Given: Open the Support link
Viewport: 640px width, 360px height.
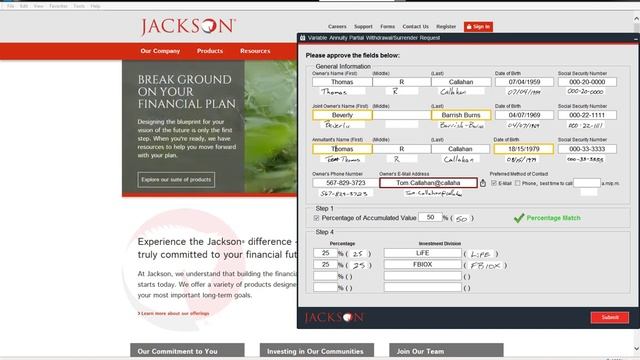Looking at the screenshot, I should 363,27.
